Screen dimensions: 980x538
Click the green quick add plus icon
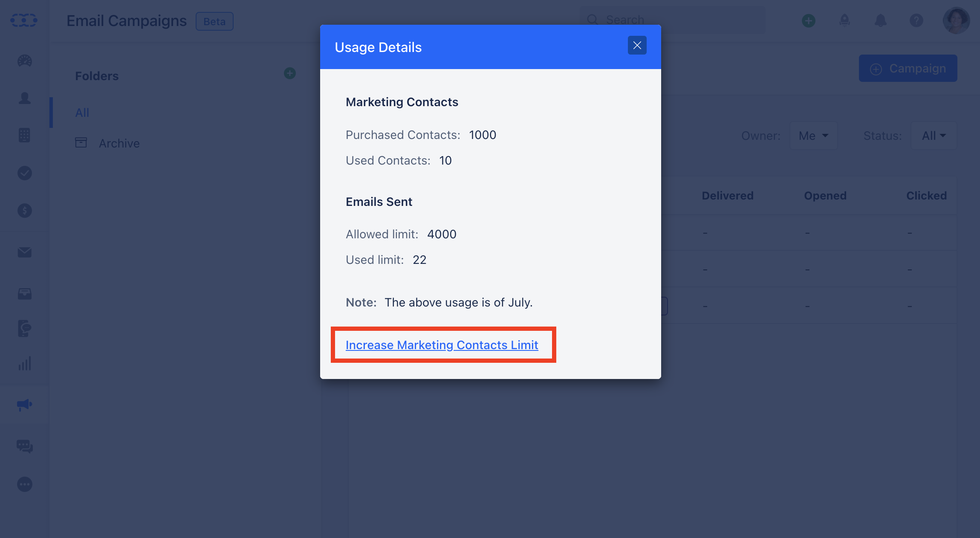[809, 20]
